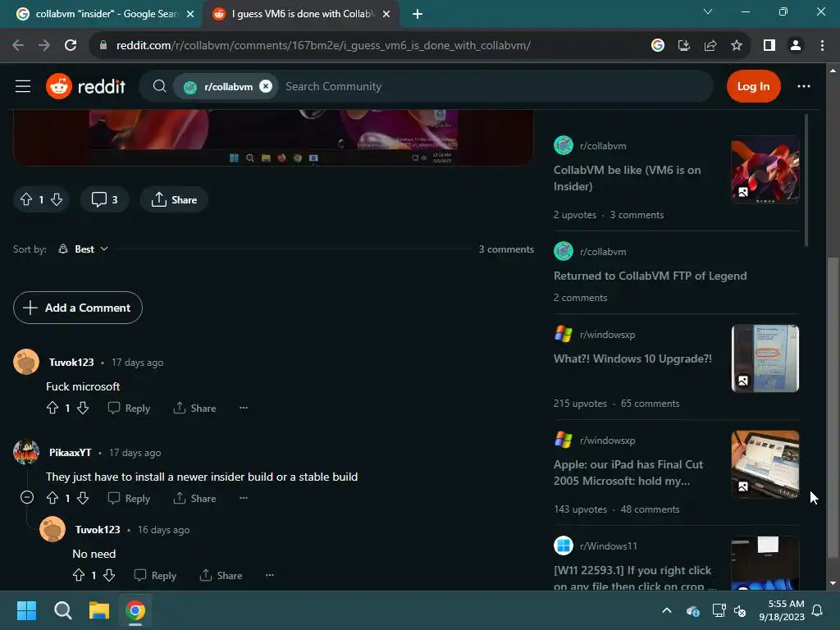Open 'Returned to CollabVM FTP of Legend' post
Screen dimensions: 840x630
pyautogui.click(x=650, y=276)
